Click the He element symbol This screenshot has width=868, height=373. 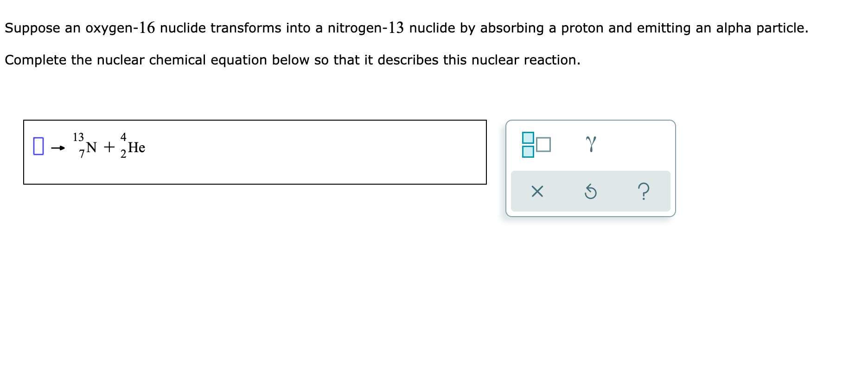(x=136, y=148)
